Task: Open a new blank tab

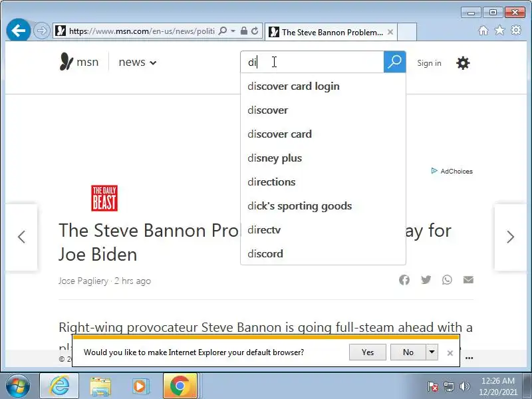Action: [407, 32]
